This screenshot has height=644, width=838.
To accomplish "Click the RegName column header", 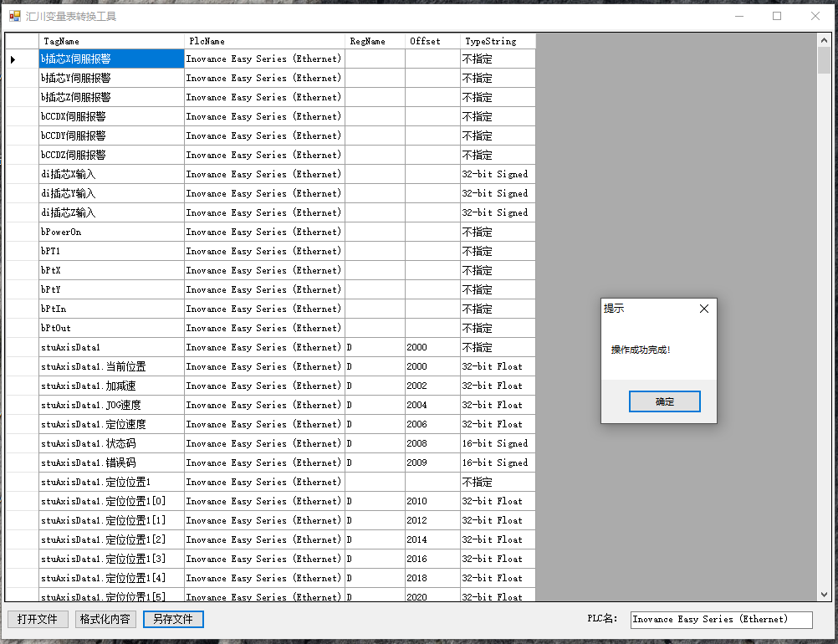I will point(375,41).
